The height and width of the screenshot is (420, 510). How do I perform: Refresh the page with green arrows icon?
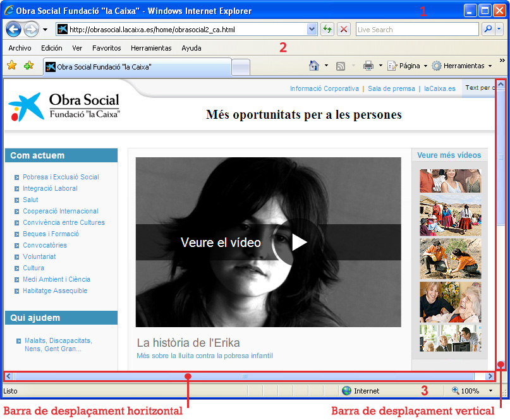pos(327,29)
